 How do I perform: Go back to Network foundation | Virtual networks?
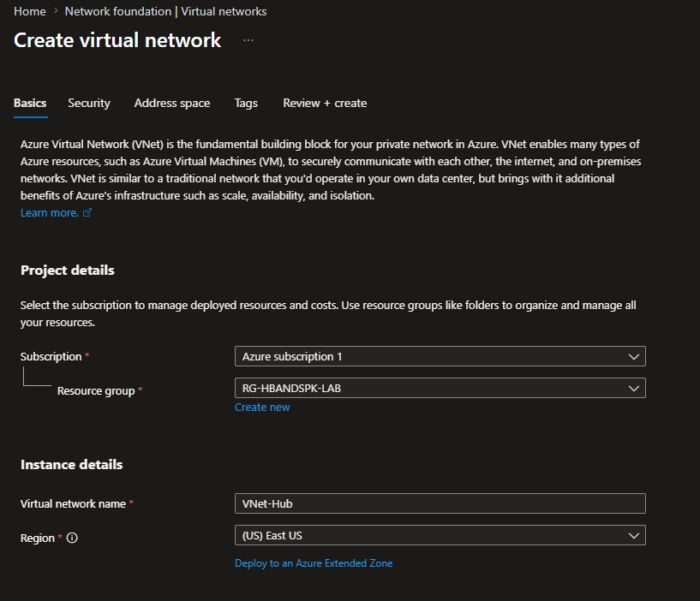pyautogui.click(x=165, y=11)
